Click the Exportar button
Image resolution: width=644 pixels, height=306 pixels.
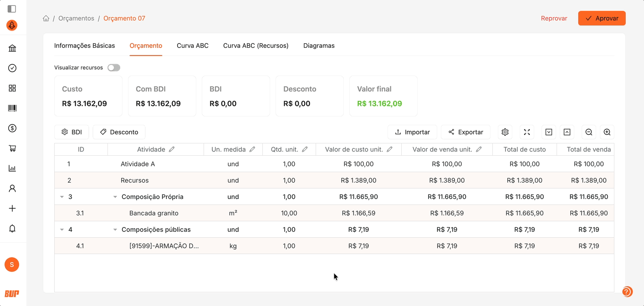point(465,132)
